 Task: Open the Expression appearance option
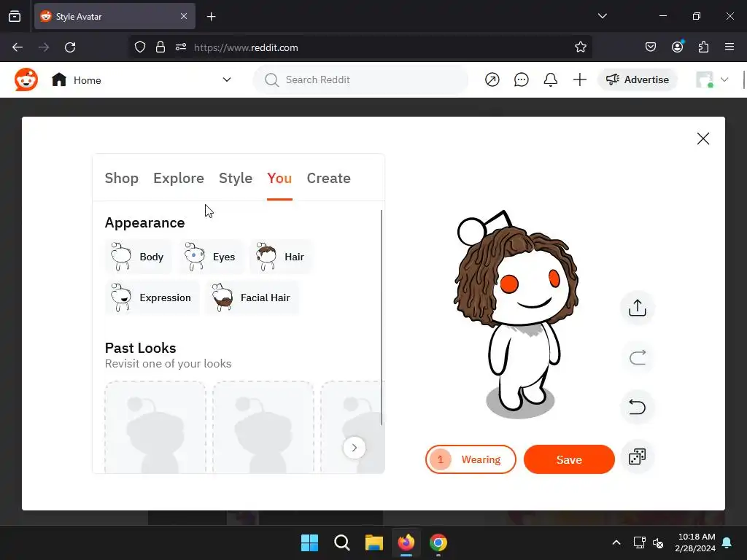coord(152,297)
